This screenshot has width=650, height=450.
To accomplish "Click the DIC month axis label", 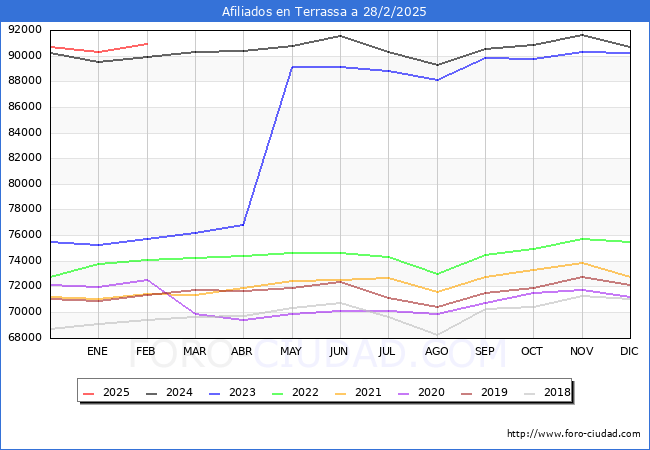I will (x=629, y=351).
